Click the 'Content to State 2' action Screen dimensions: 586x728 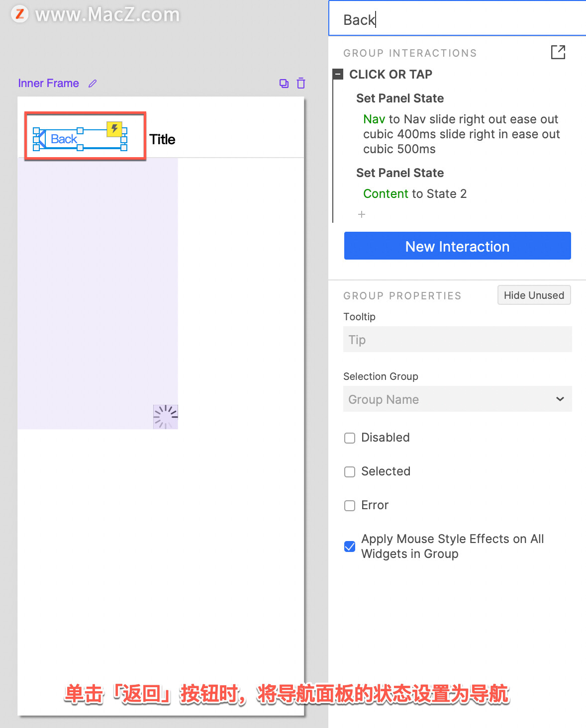[x=415, y=194]
